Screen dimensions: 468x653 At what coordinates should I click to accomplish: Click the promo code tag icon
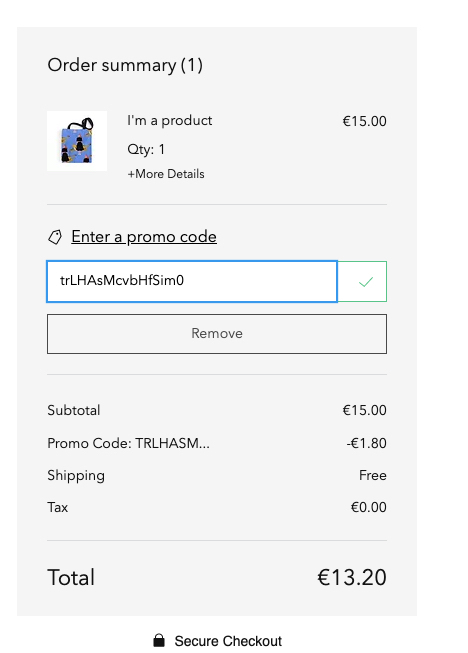[x=55, y=237]
